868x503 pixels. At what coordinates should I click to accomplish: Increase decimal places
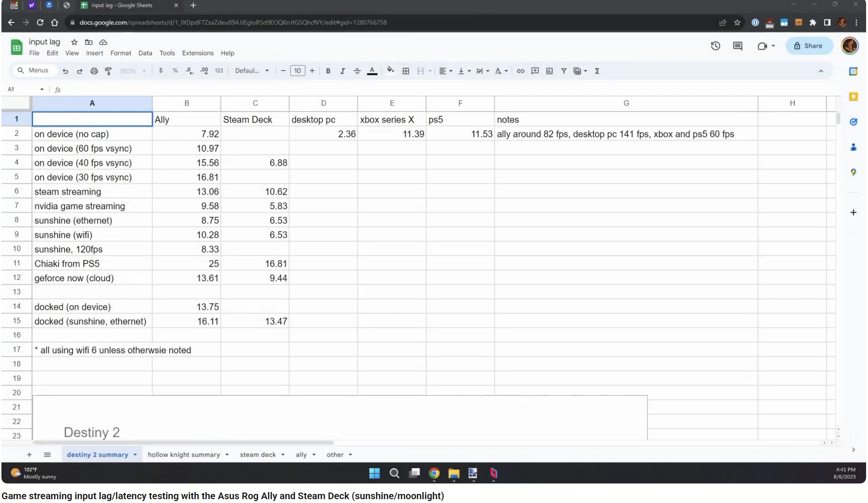pyautogui.click(x=204, y=71)
